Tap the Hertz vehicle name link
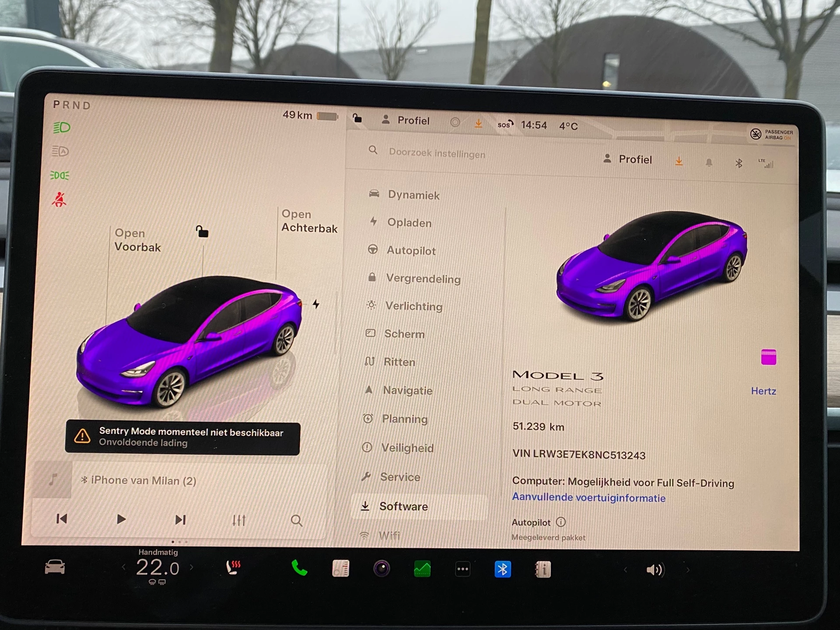This screenshot has height=630, width=840. [763, 391]
